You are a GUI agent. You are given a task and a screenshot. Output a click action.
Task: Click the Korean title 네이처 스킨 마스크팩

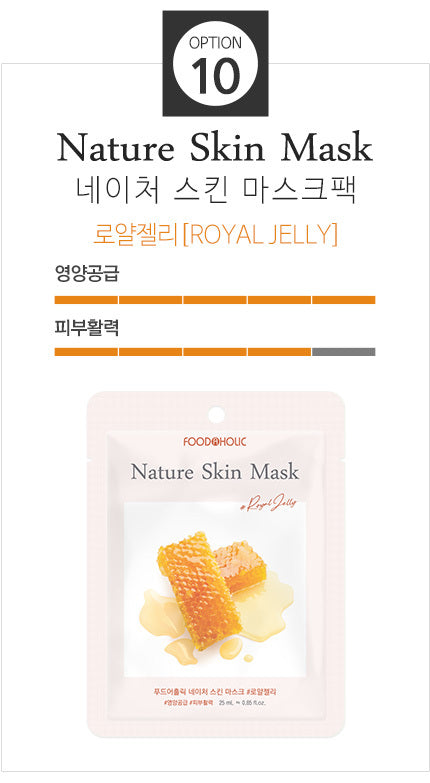click(215, 191)
